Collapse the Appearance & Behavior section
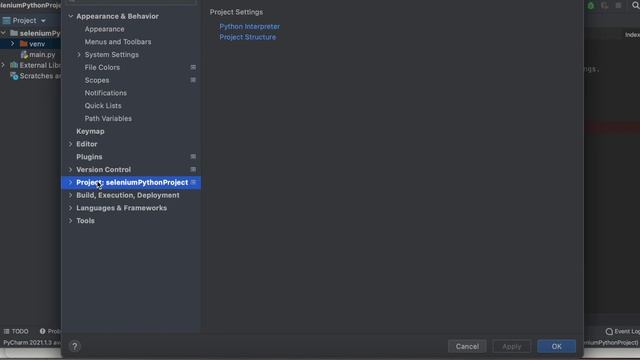 (71, 16)
